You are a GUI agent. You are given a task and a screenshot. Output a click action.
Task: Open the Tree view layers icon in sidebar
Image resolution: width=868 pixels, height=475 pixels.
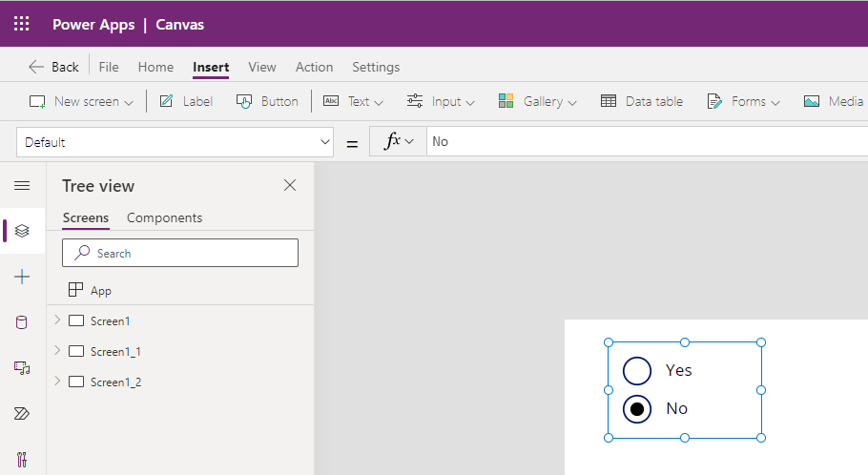[22, 230]
